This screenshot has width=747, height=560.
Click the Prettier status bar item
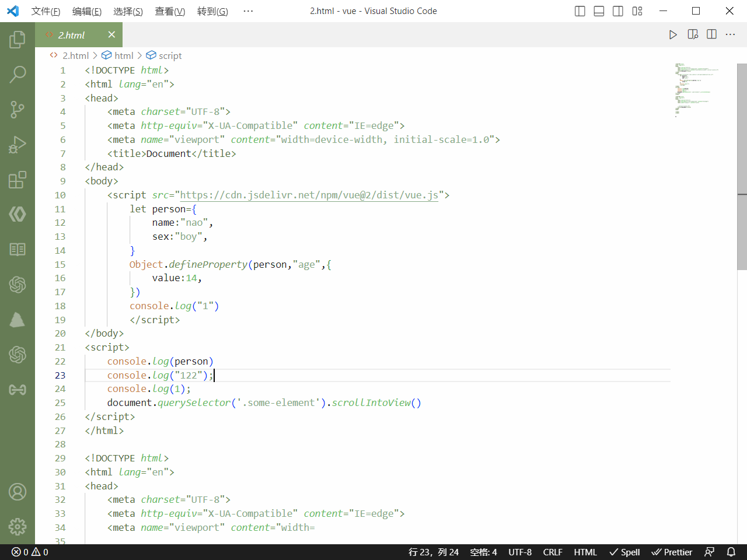click(x=672, y=552)
